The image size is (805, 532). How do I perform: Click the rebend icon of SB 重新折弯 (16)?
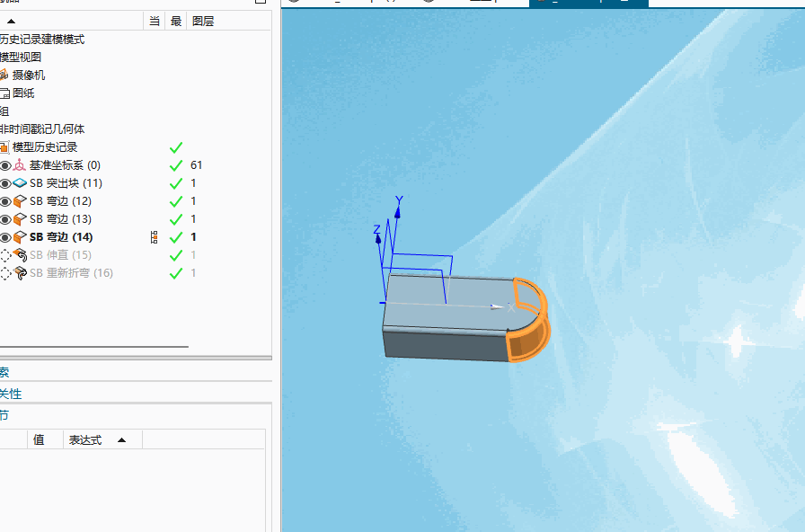[20, 273]
